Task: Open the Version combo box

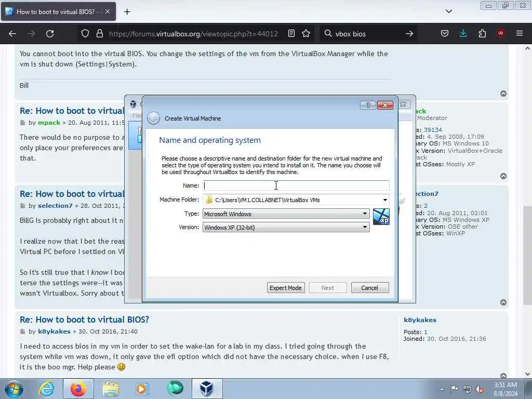Action: point(286,228)
